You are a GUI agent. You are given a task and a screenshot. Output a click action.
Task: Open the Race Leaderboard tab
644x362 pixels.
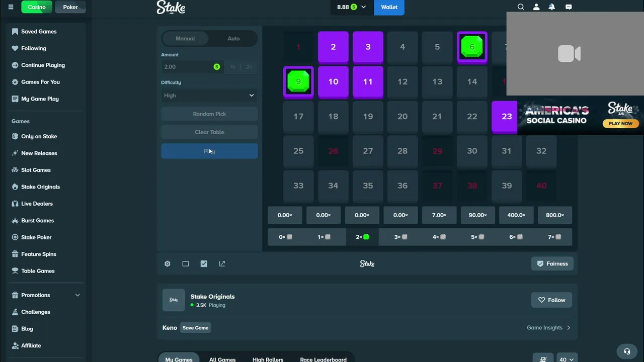(323, 359)
